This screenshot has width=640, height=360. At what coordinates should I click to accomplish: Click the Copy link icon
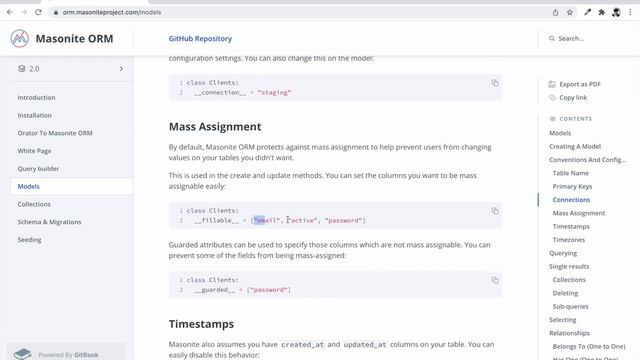coord(552,98)
